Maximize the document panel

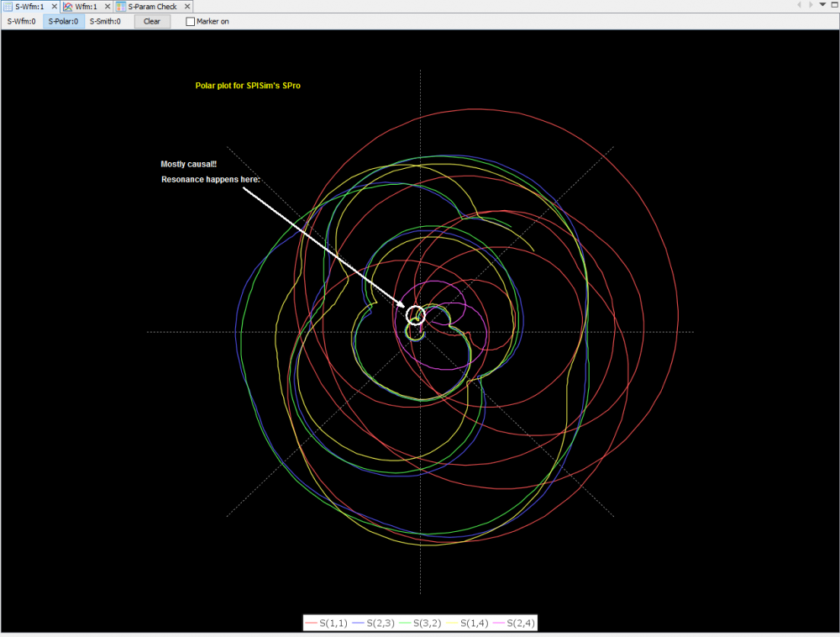[x=833, y=5]
